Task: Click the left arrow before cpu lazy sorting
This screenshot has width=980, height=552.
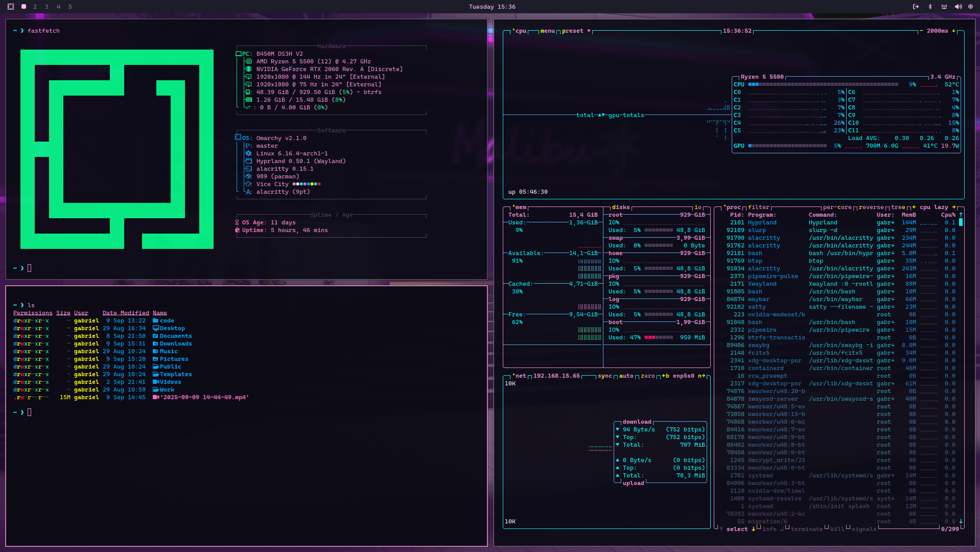Action: (x=914, y=207)
